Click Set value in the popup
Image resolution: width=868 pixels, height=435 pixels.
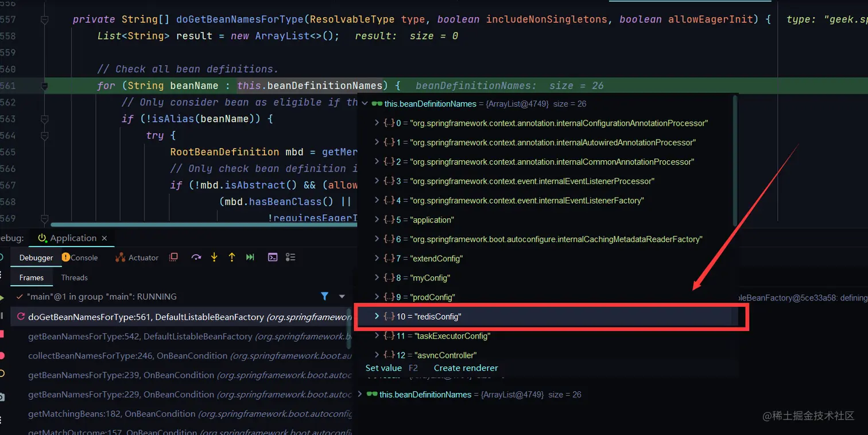[x=383, y=368]
